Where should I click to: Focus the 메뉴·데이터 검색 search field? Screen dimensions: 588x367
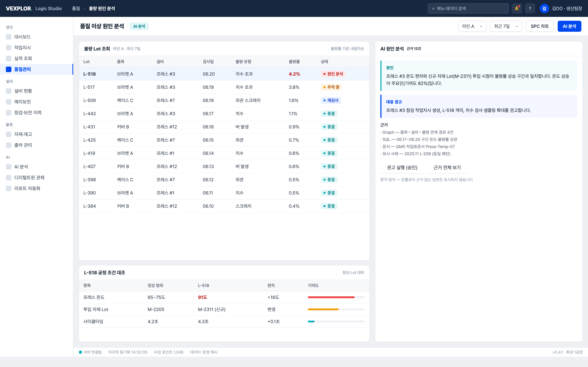coord(468,8)
